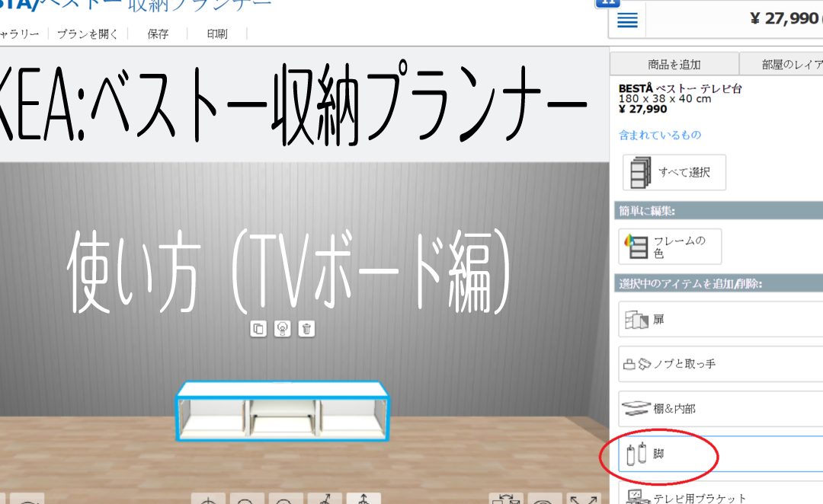Open テレビ用ブラケット TV bracket option
823x504 pixels.
click(721, 493)
